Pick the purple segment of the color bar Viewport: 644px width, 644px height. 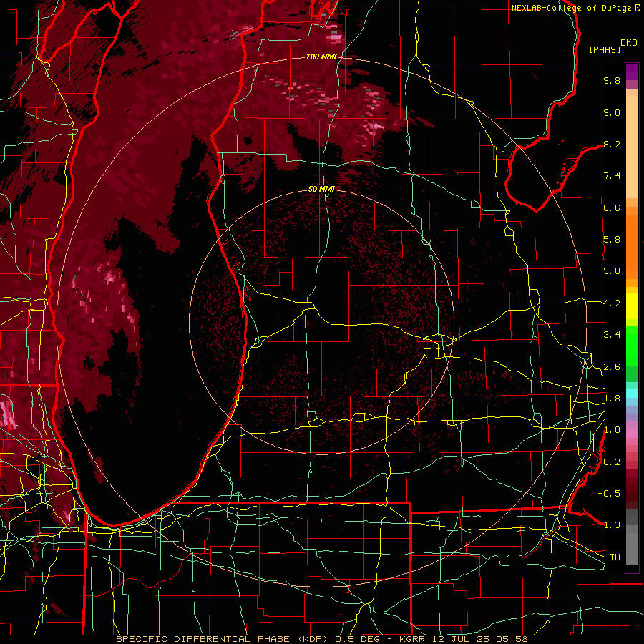[632, 72]
